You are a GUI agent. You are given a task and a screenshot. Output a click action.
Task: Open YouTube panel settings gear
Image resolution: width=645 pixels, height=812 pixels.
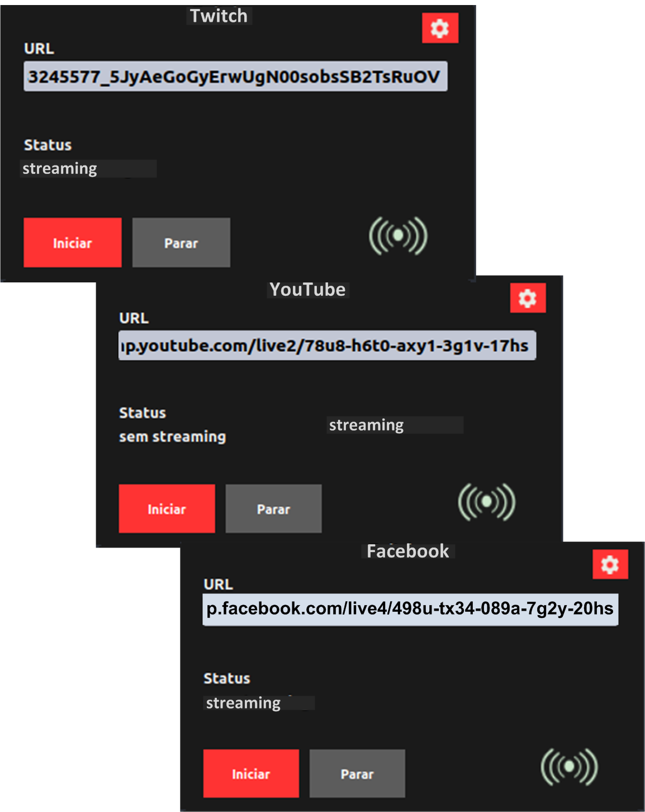point(528,298)
